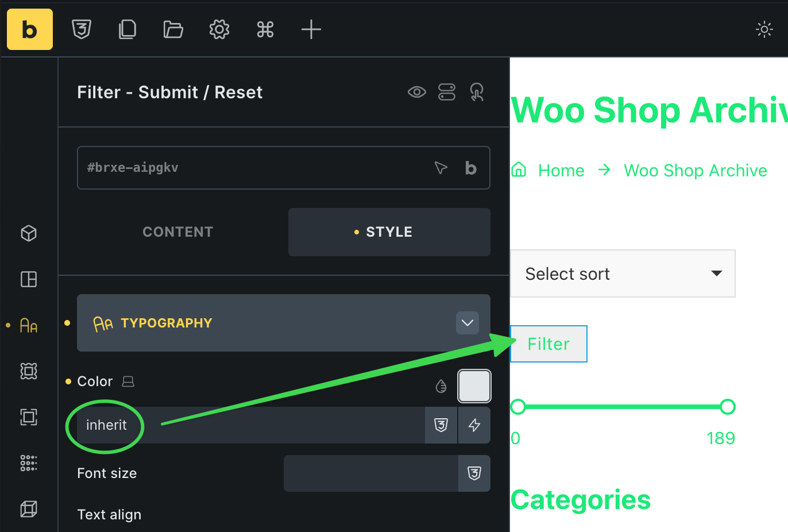Open the typography color swatch

pyautogui.click(x=474, y=386)
